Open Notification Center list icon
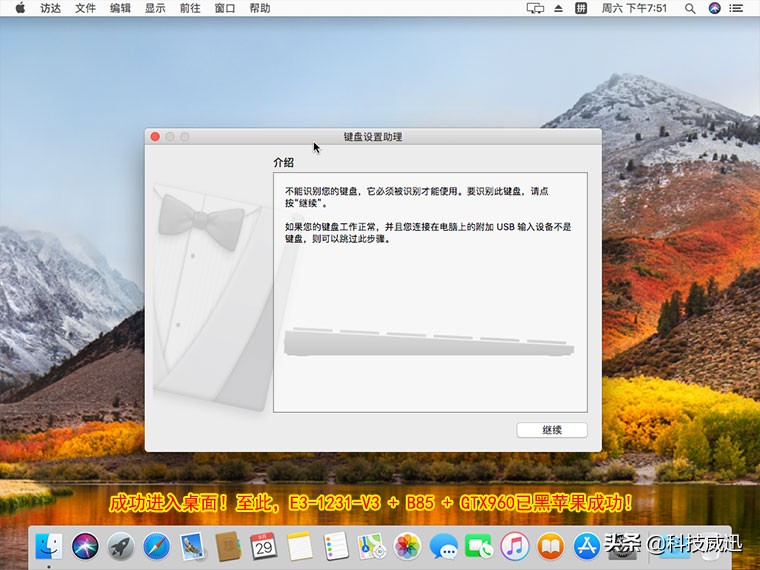 (x=736, y=8)
